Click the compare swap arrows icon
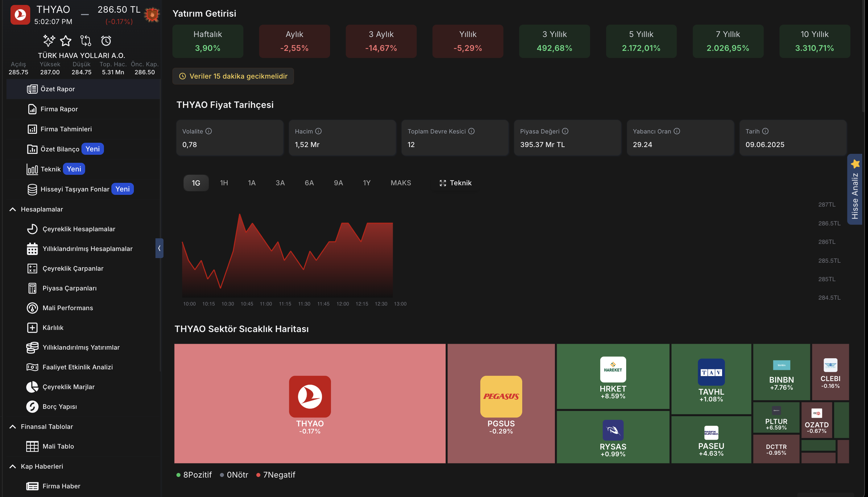 (x=86, y=41)
